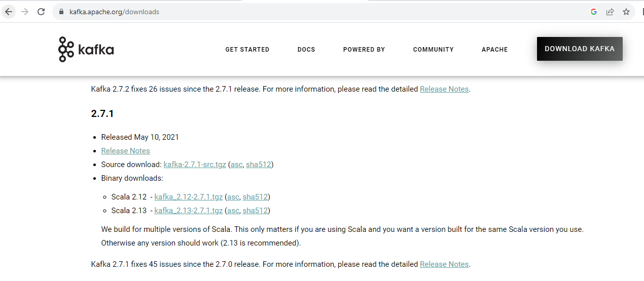The image size is (644, 281).
Task: Open sha512 link for Scala 2.12 binary
Action: pos(255,197)
